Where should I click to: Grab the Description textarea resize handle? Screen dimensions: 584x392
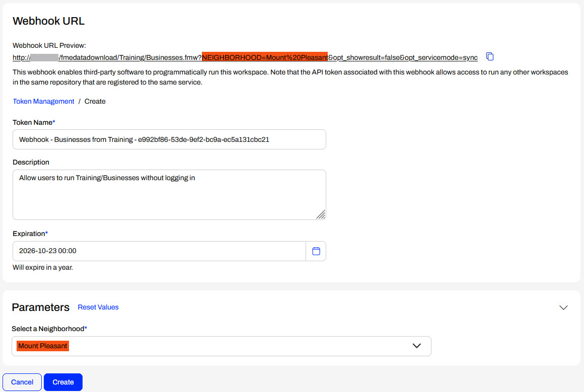click(x=321, y=215)
